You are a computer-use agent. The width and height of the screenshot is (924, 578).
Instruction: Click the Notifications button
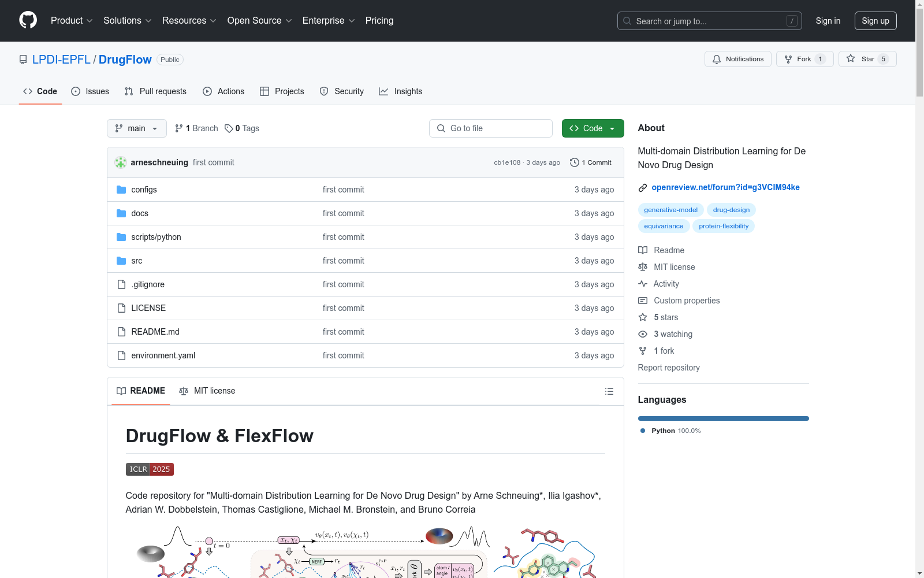738,59
